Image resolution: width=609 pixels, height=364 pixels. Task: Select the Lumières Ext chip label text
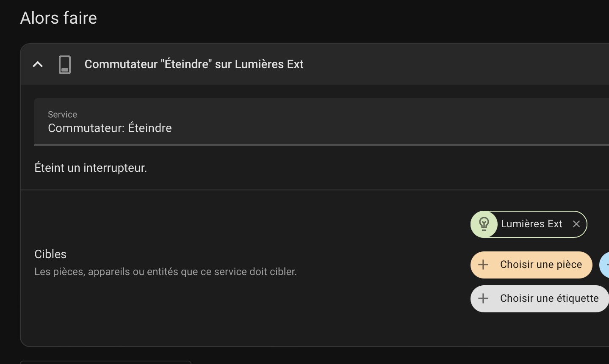pyautogui.click(x=531, y=224)
